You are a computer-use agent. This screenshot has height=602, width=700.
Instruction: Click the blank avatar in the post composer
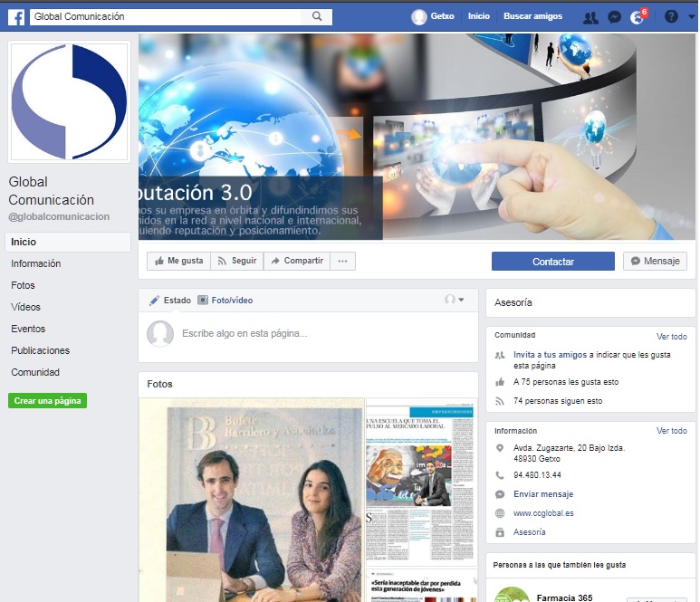[x=160, y=333]
